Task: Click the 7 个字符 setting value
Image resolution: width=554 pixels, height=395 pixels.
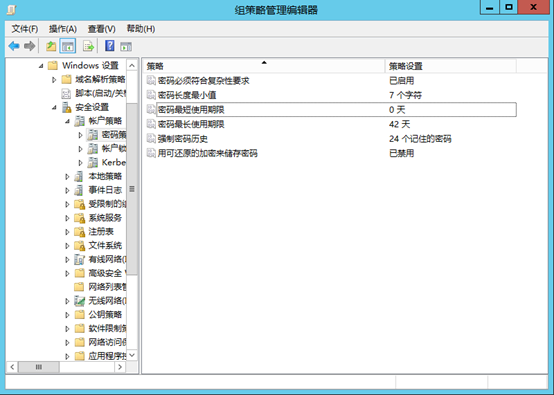Action: 405,95
